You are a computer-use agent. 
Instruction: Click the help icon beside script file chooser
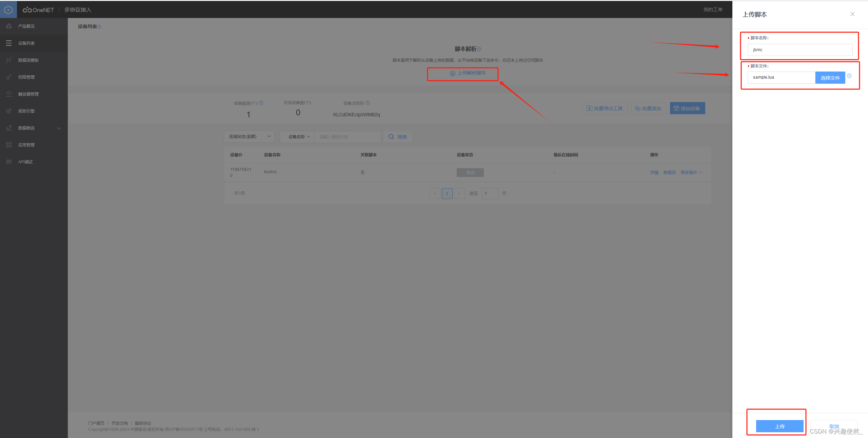[849, 76]
